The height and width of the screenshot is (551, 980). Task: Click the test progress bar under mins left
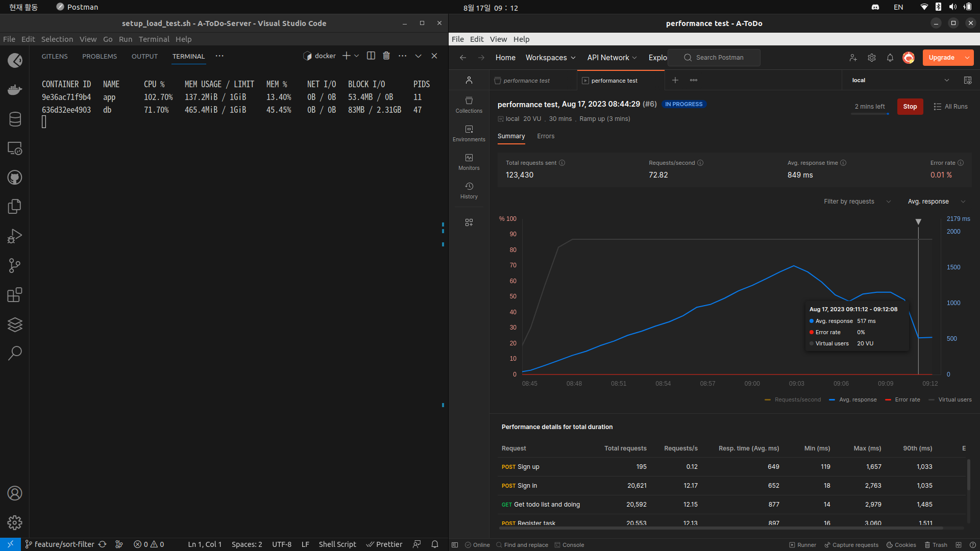870,114
